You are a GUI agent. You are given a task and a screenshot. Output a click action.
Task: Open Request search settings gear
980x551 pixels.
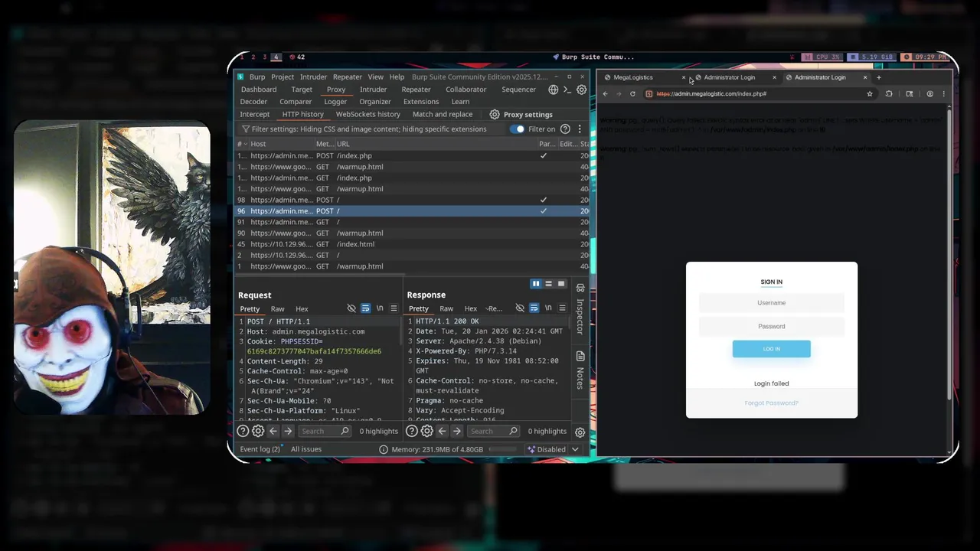coord(258,432)
